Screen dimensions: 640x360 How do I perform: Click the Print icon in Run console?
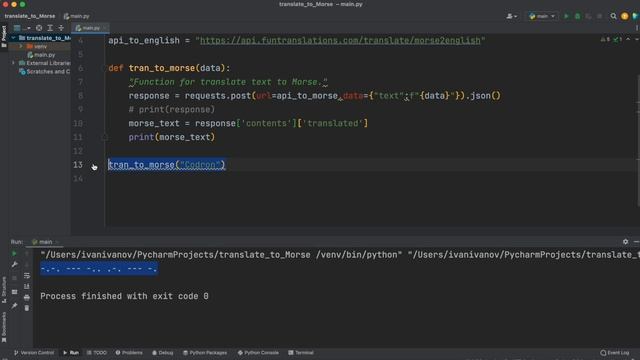point(27,298)
